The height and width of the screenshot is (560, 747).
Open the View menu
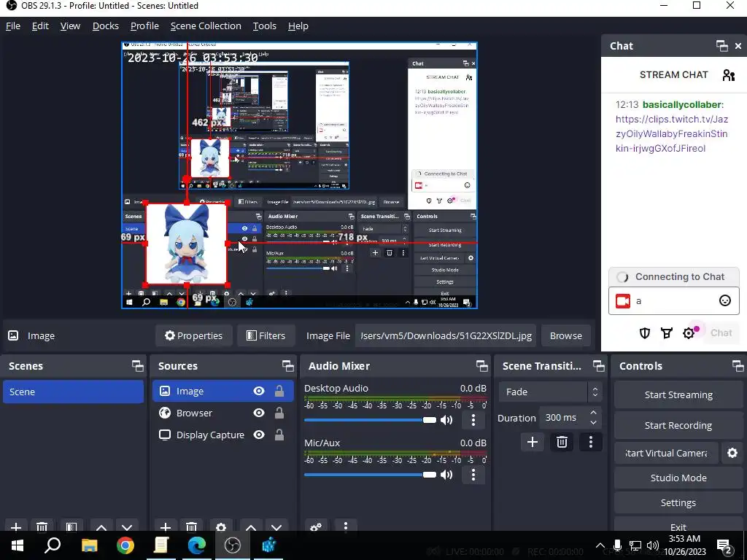tap(70, 26)
